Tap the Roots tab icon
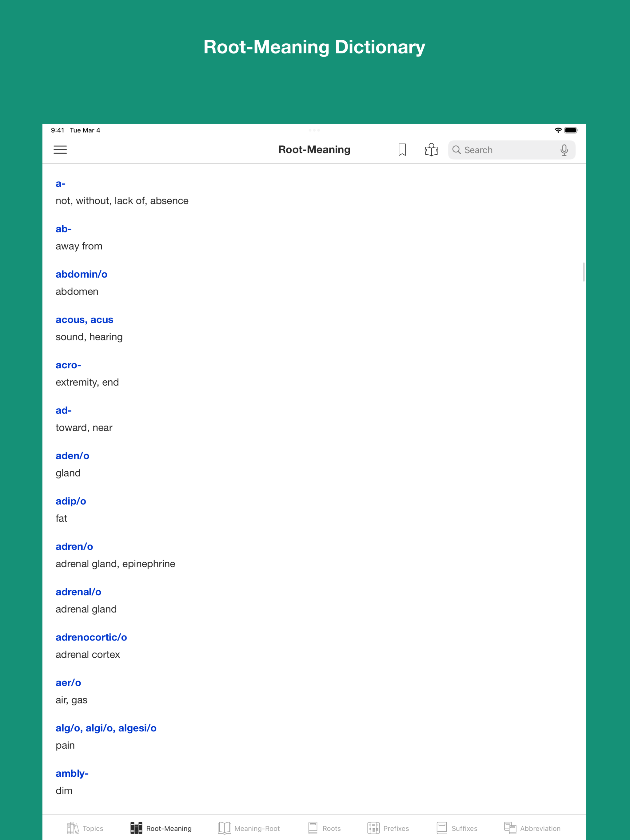This screenshot has height=840, width=630. pyautogui.click(x=313, y=828)
